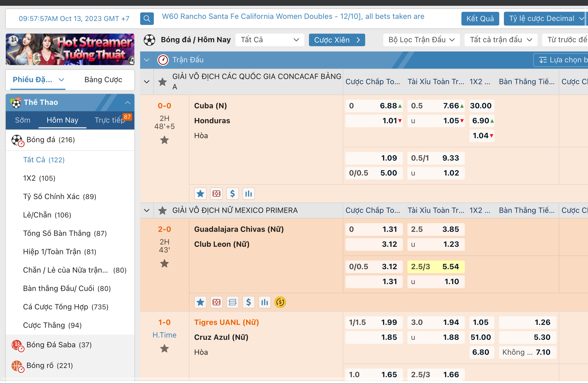This screenshot has height=384, width=588.
Task: Click the dollar sign betting icon for Cuba vs Honduras
Action: (232, 194)
